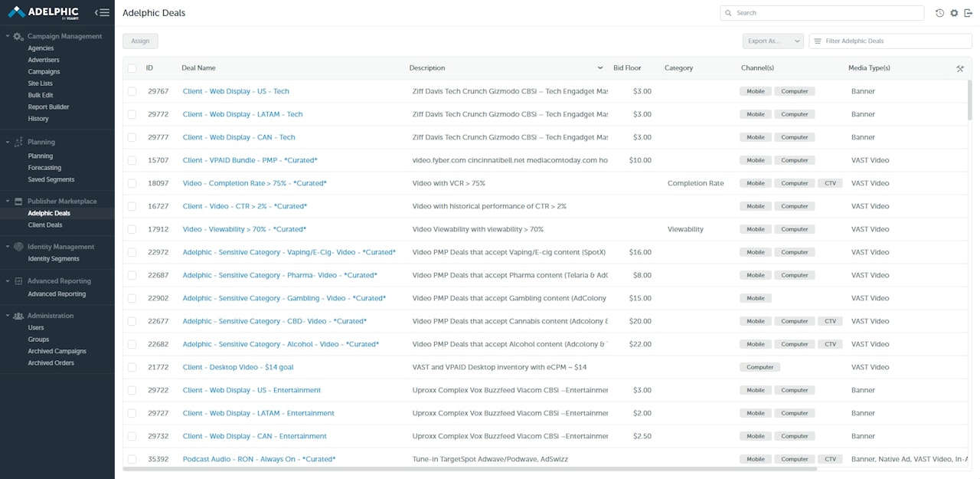The width and height of the screenshot is (980, 479).
Task: Open the column tools wrench icon
Action: click(960, 68)
